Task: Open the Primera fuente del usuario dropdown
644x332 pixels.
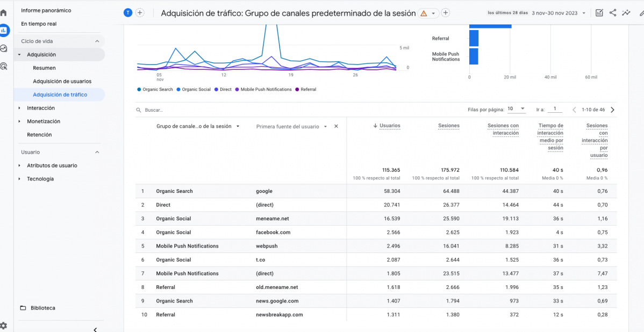Action: coord(291,126)
